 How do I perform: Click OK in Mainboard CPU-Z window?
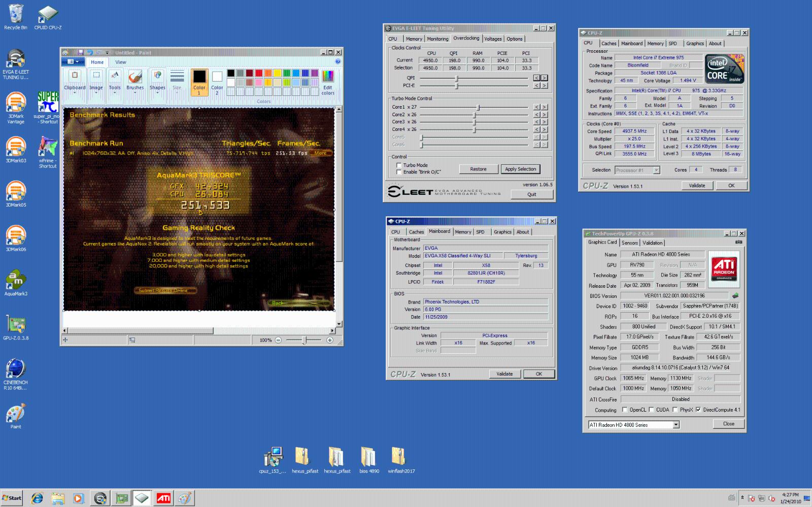tap(539, 374)
